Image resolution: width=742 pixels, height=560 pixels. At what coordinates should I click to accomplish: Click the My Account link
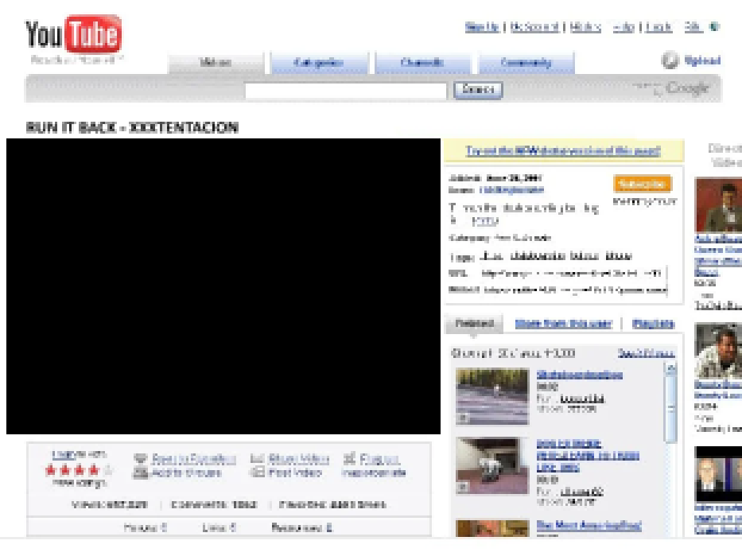pyautogui.click(x=534, y=27)
